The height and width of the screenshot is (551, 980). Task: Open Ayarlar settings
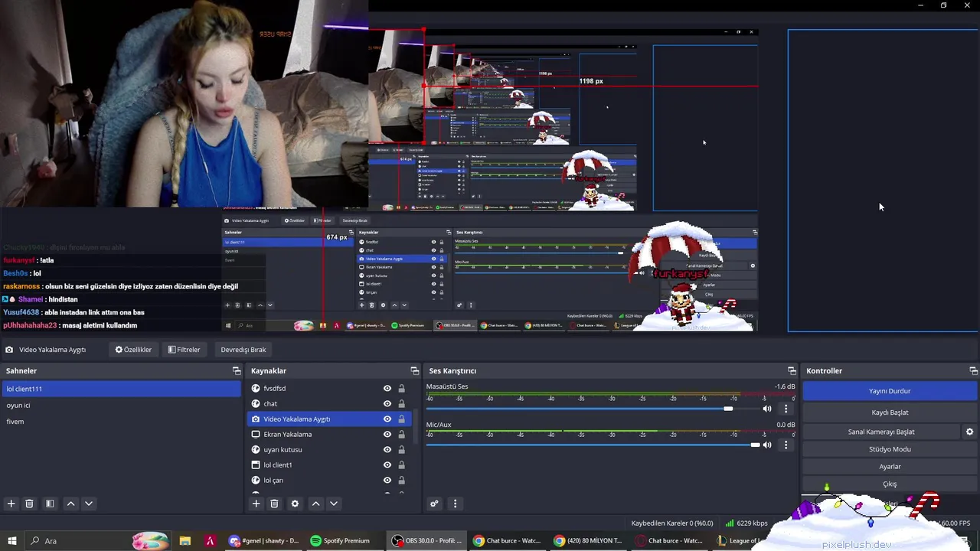pyautogui.click(x=890, y=467)
